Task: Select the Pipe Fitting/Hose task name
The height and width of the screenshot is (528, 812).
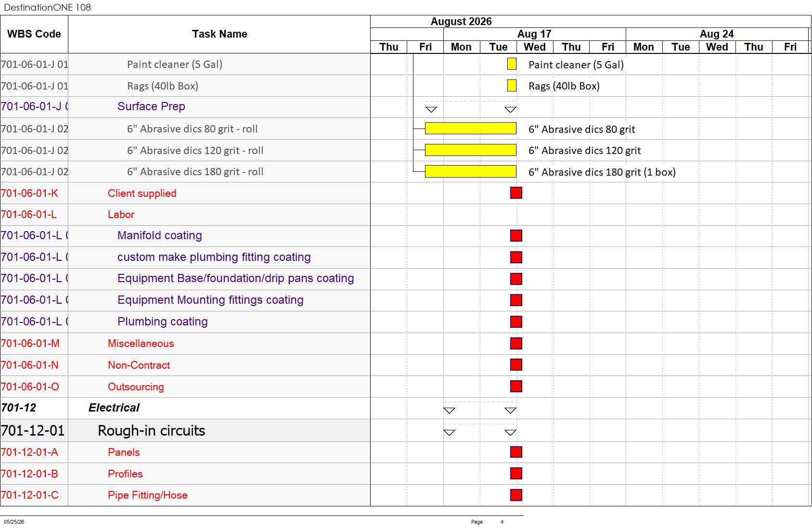Action: tap(219, 495)
